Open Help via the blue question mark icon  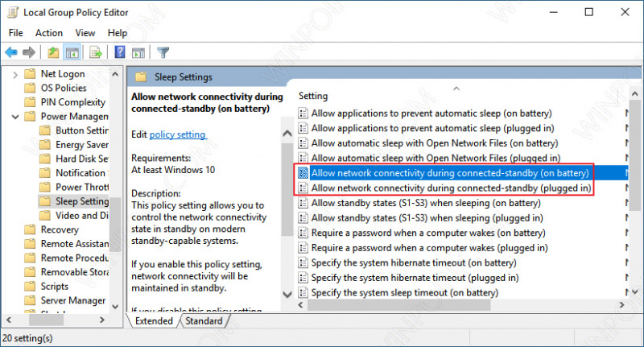pyautogui.click(x=119, y=52)
